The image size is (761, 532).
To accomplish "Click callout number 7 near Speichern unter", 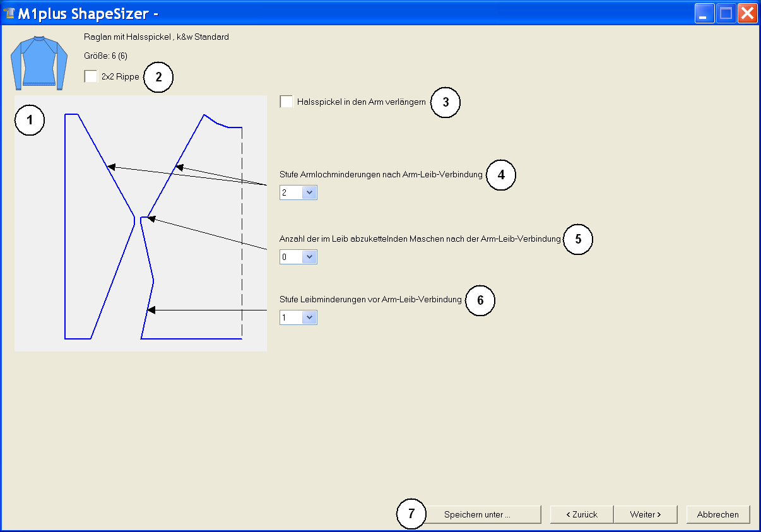I will click(x=411, y=514).
